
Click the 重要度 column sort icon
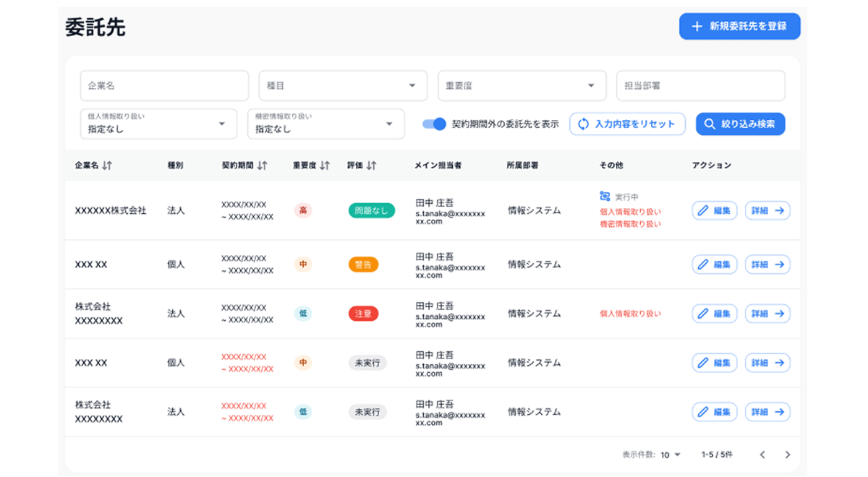325,165
